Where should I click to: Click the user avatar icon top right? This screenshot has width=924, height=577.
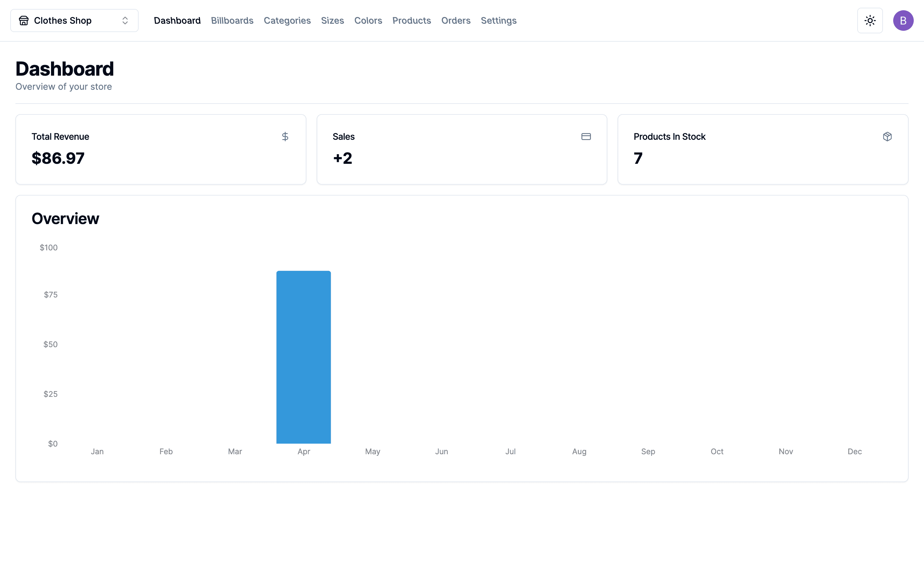pyautogui.click(x=903, y=21)
